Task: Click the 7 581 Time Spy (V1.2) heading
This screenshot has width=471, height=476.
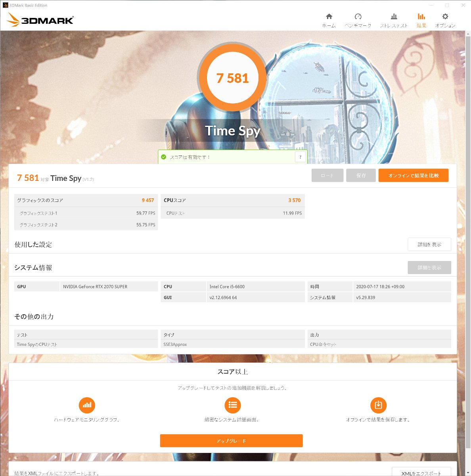Action: click(56, 178)
